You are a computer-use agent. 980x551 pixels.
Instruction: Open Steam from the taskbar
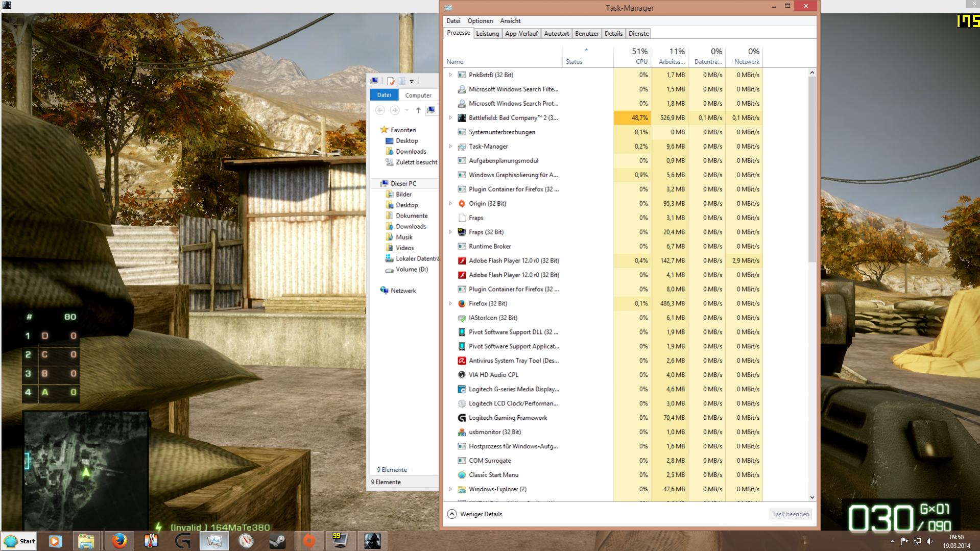(x=277, y=541)
